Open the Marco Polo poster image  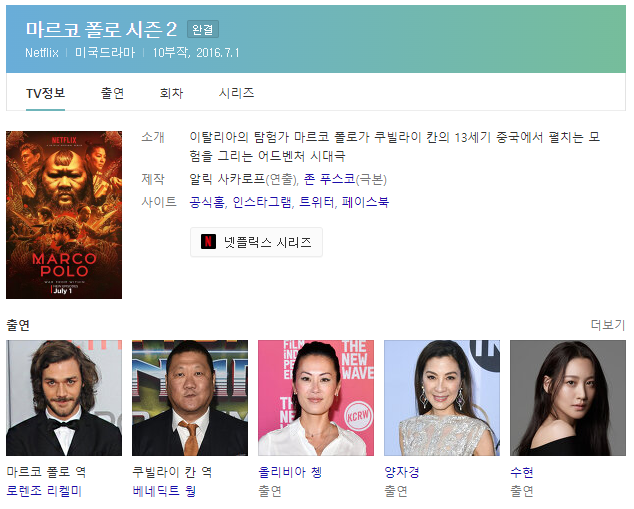pyautogui.click(x=64, y=215)
